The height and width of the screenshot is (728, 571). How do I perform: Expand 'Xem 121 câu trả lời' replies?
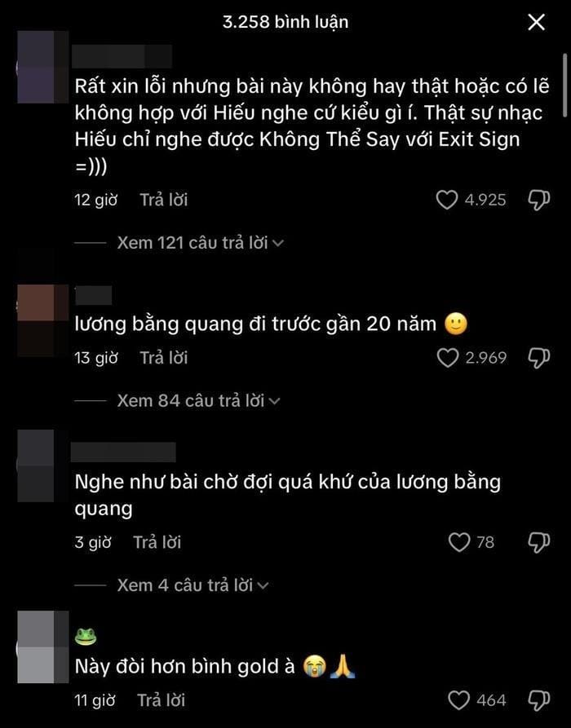point(200,243)
